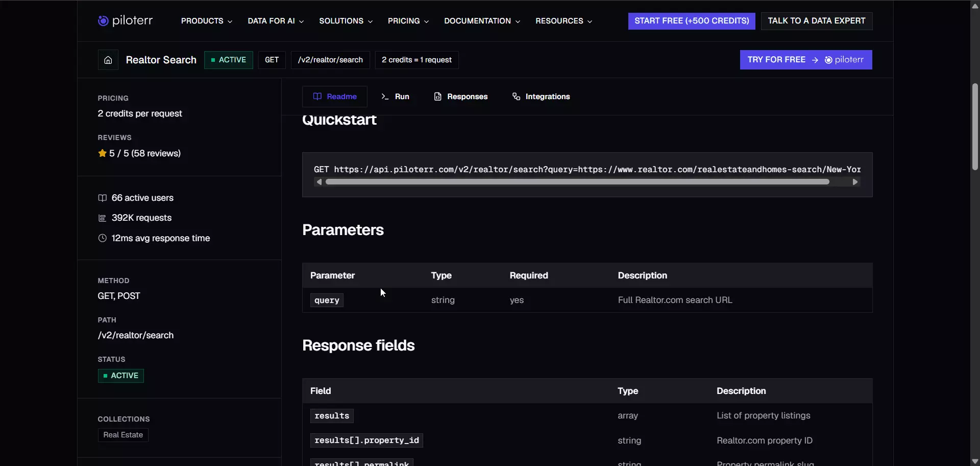Screen dimensions: 980x466
Task: Click the home icon beside Realtor Search
Action: (108, 60)
